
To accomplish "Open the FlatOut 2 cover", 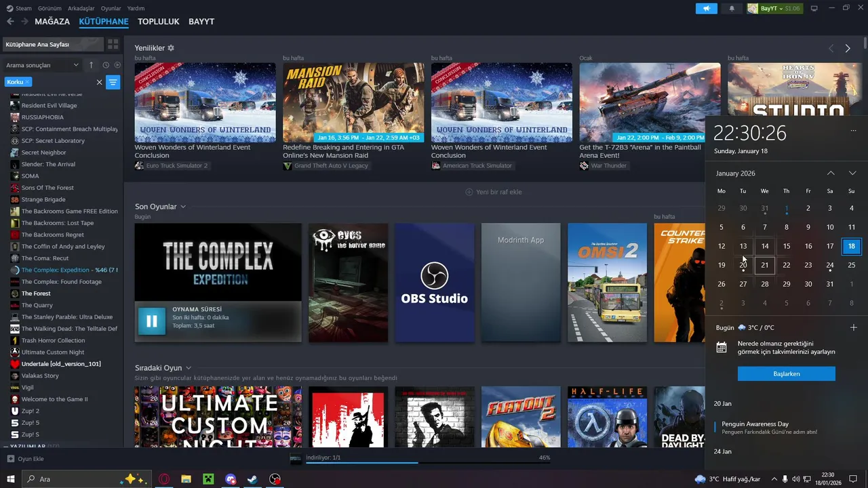I will click(521, 417).
